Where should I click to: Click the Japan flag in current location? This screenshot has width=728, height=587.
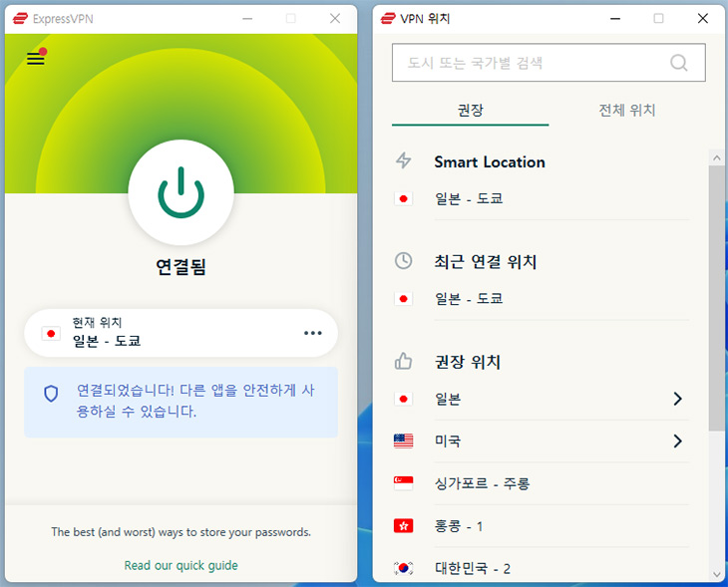point(51,333)
